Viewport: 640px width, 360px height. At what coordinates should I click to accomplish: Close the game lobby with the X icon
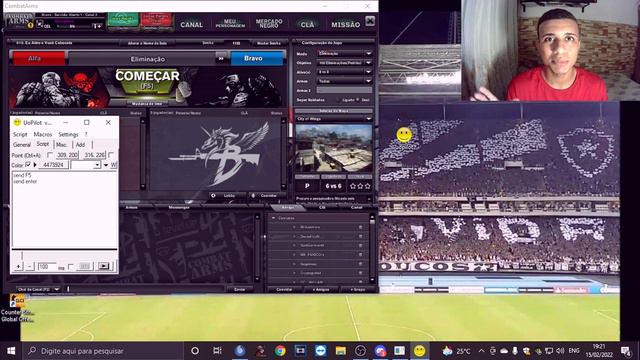370,21
